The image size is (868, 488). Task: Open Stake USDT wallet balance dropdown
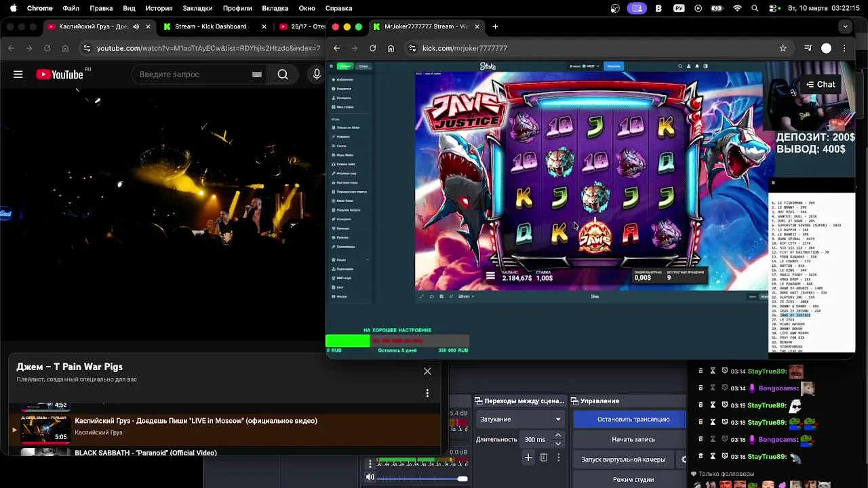point(585,66)
